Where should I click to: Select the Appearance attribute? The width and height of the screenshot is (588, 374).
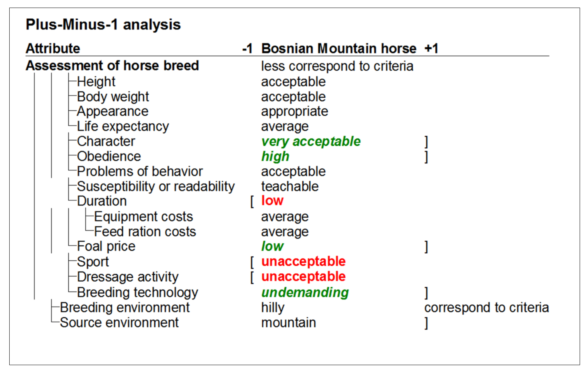tap(112, 112)
